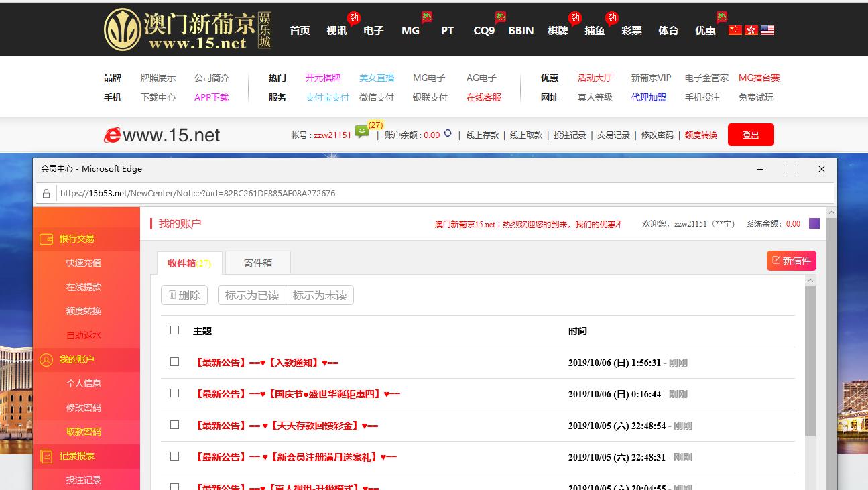868x490 pixels.
Task: Check the 国庆节盛世华诞 message checkbox
Action: 175,393
